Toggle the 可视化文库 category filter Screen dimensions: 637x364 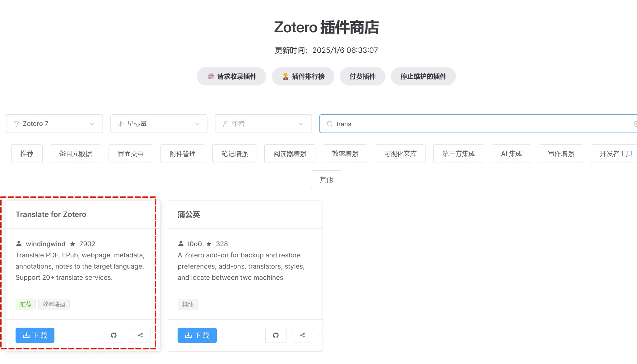click(x=400, y=154)
